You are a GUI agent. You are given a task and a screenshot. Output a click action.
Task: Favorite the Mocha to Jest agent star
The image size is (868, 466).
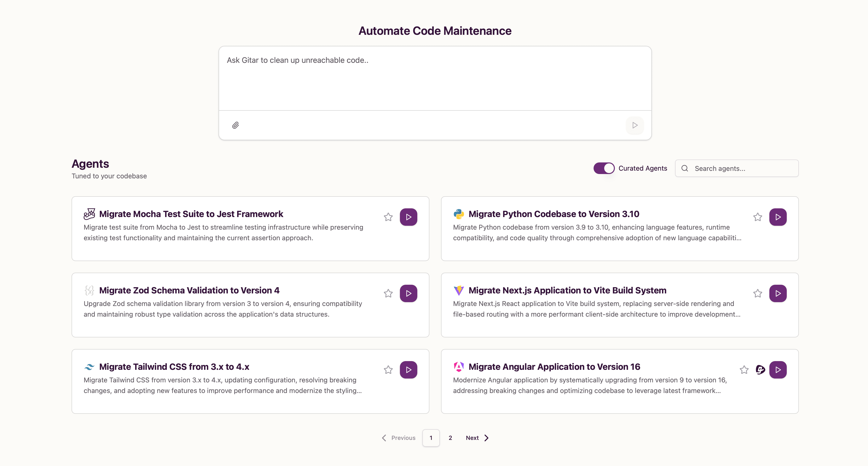[388, 217]
